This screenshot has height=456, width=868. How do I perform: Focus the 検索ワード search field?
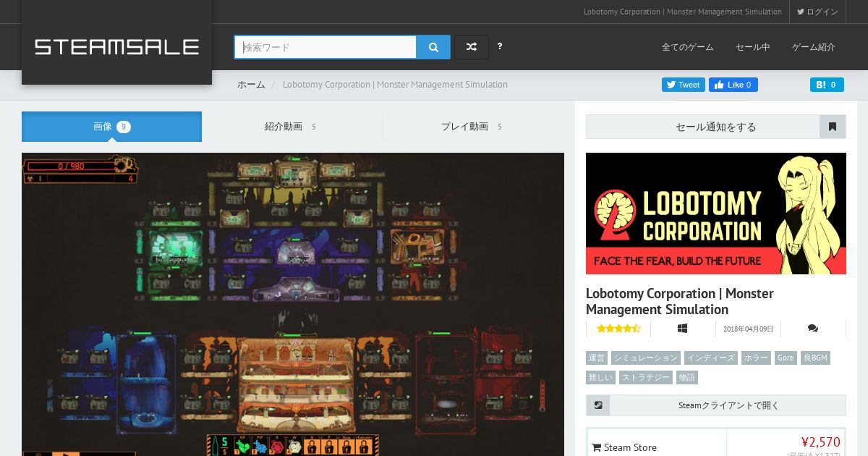(325, 47)
